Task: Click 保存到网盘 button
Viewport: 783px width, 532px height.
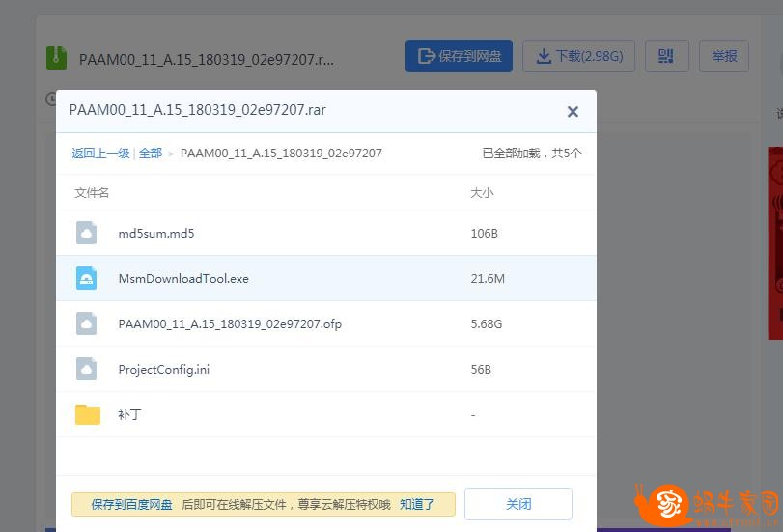Action: [x=459, y=56]
